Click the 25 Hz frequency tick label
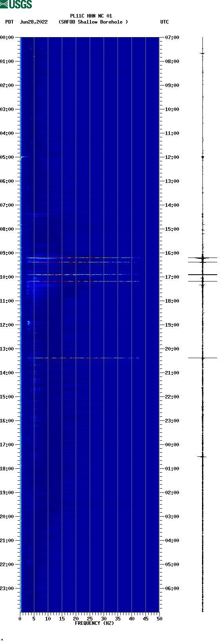The width and height of the screenshot is (220, 644). click(90, 619)
